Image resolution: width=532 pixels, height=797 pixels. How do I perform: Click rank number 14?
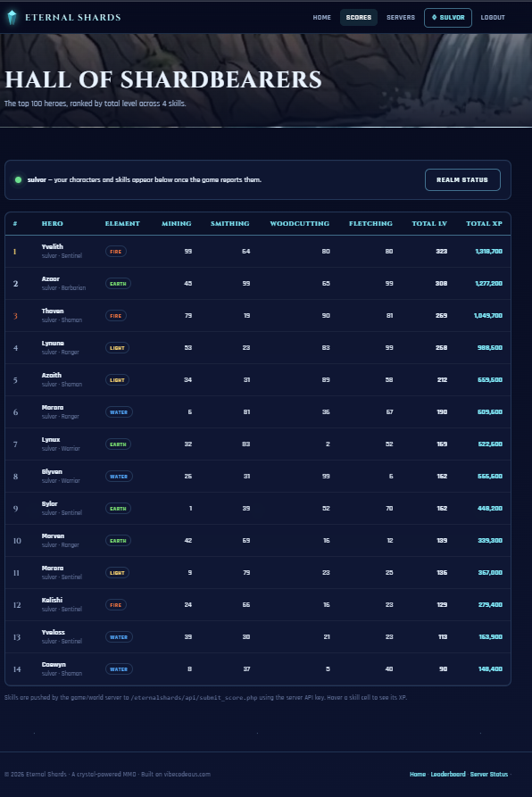pos(17,669)
